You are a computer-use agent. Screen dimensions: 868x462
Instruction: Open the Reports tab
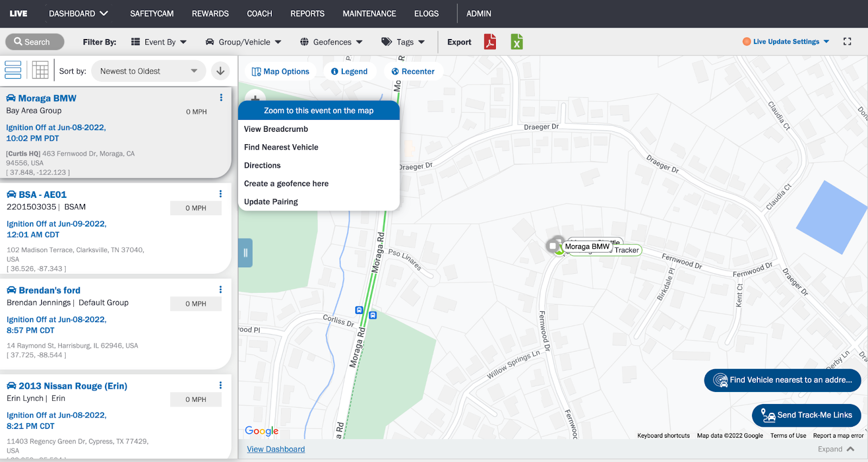coord(307,14)
